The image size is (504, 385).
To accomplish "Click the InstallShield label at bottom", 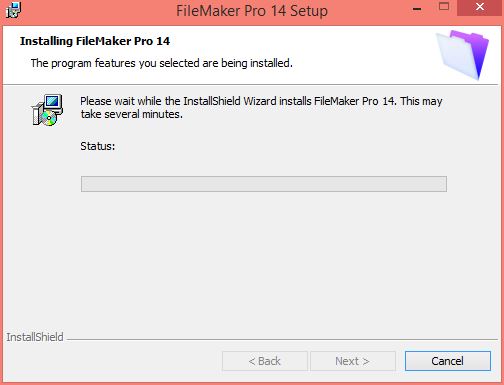I will (x=35, y=337).
